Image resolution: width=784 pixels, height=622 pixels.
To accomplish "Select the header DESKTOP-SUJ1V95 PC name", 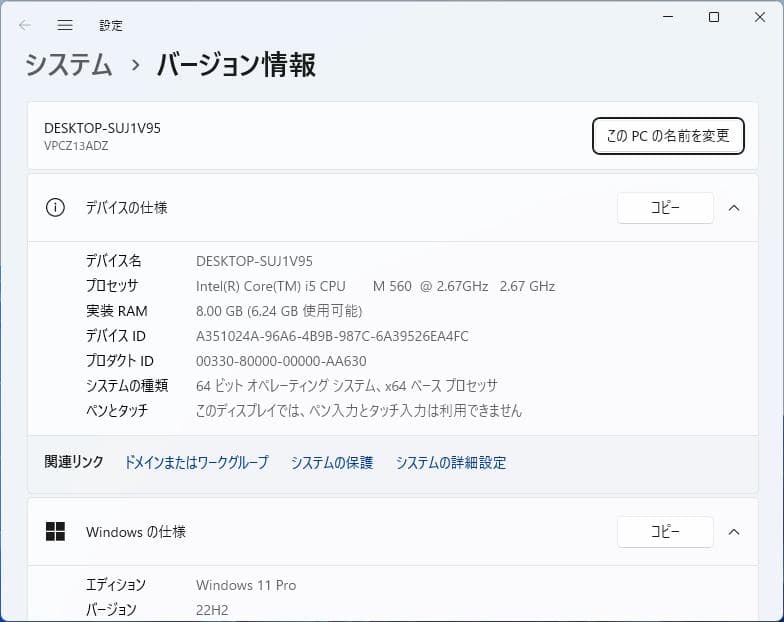I will [102, 128].
